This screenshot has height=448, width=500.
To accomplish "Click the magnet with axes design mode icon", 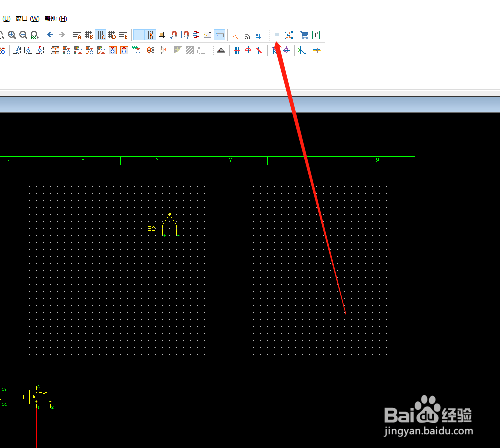I will tap(185, 35).
